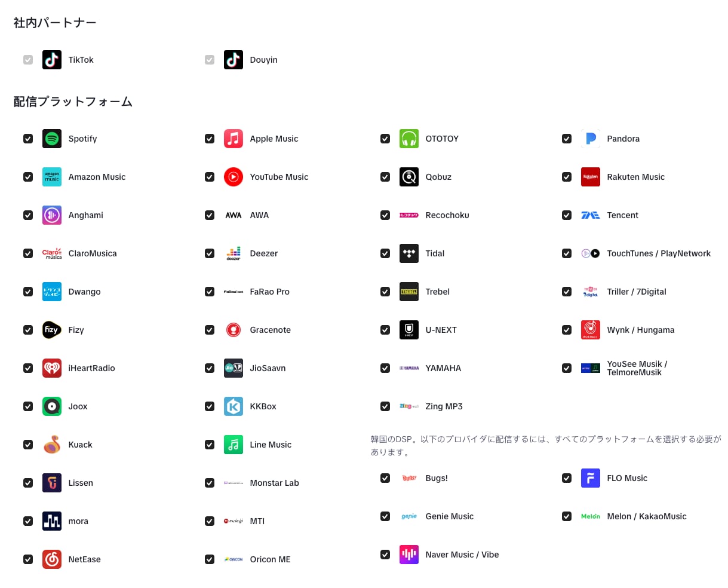Toggle the Melon / KakaoMusic checkbox
728x588 pixels.
[x=567, y=516]
